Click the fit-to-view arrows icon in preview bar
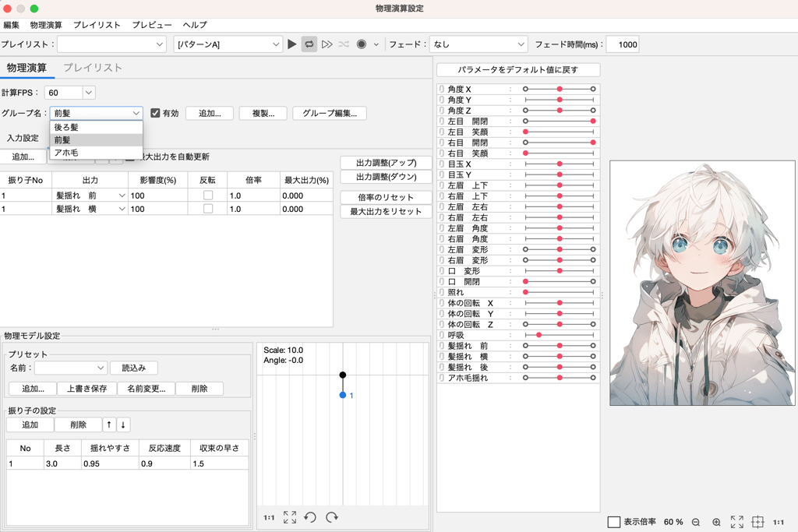 click(x=737, y=522)
